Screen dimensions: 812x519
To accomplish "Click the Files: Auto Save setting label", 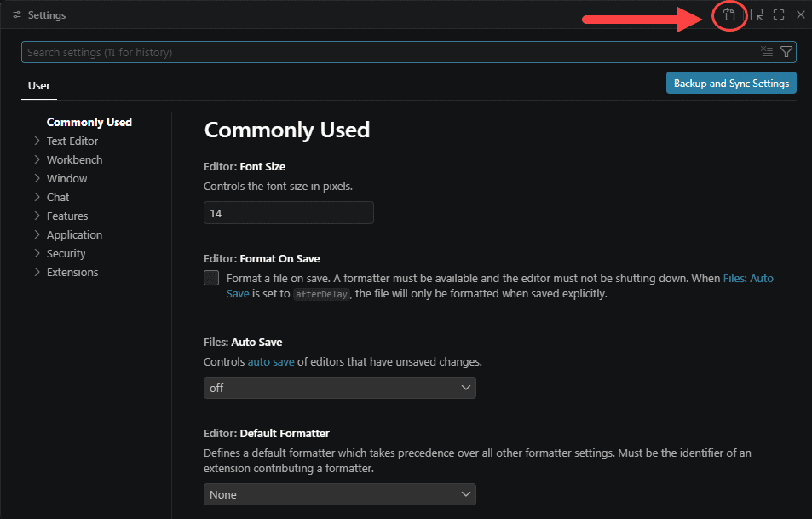I will click(x=243, y=342).
